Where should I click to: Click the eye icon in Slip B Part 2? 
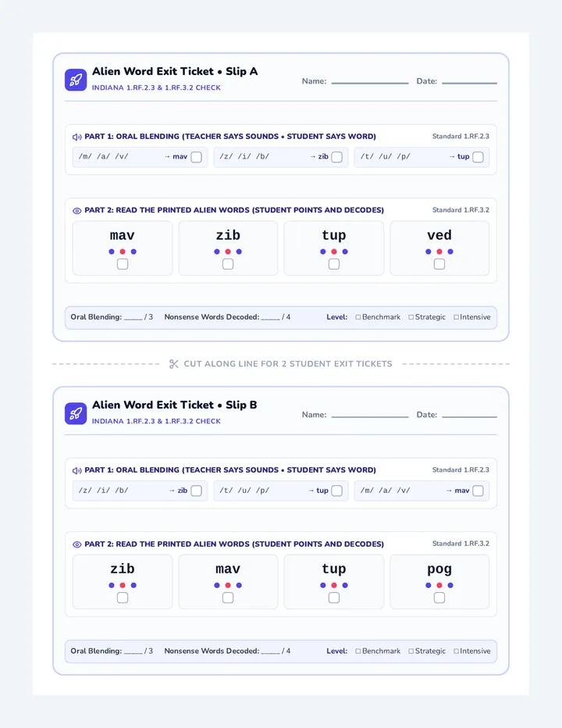(77, 544)
